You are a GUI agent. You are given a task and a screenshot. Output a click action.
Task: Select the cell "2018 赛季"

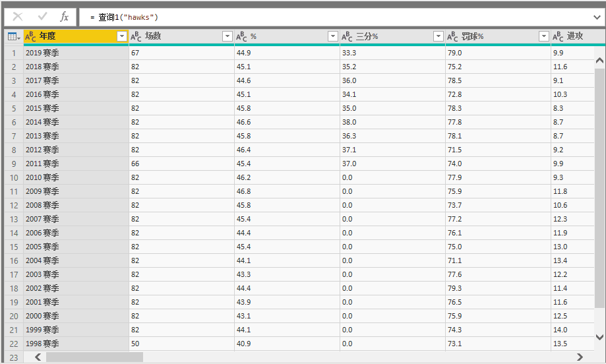pos(76,67)
